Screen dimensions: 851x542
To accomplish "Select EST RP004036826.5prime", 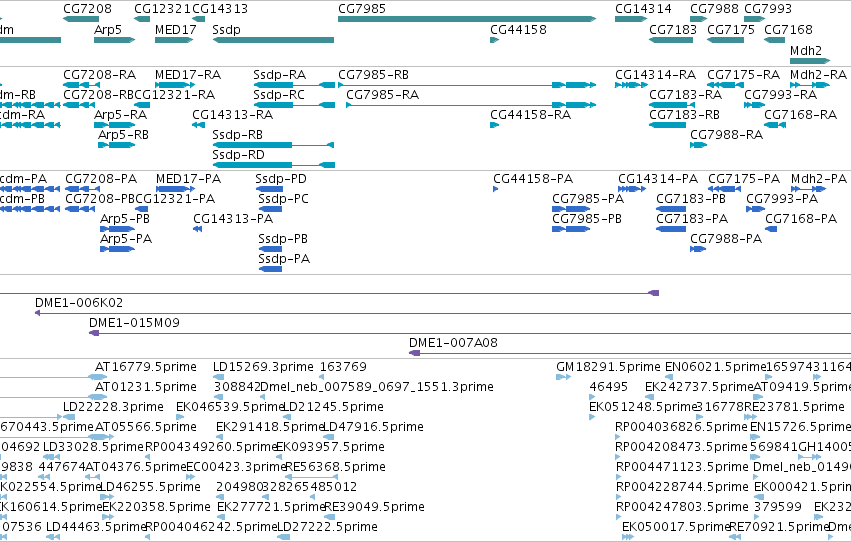I will click(x=681, y=427).
